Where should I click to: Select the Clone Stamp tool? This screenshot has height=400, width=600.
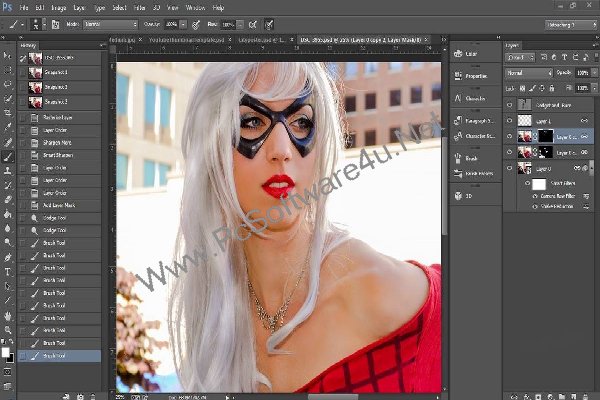[7, 171]
